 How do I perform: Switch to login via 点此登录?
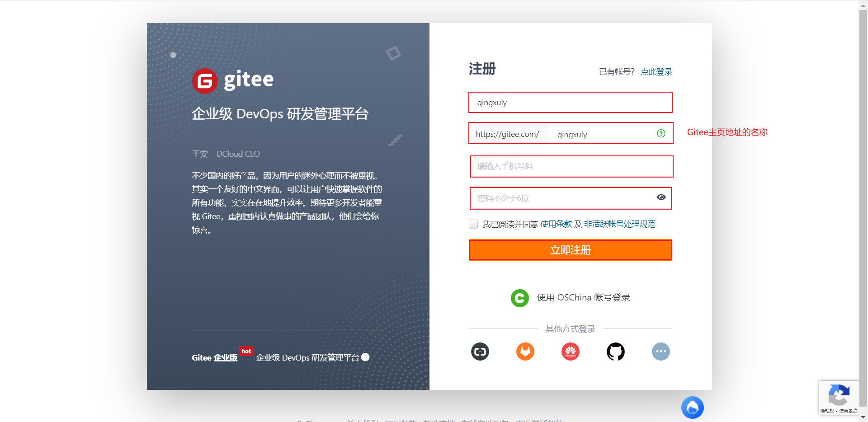tap(656, 71)
